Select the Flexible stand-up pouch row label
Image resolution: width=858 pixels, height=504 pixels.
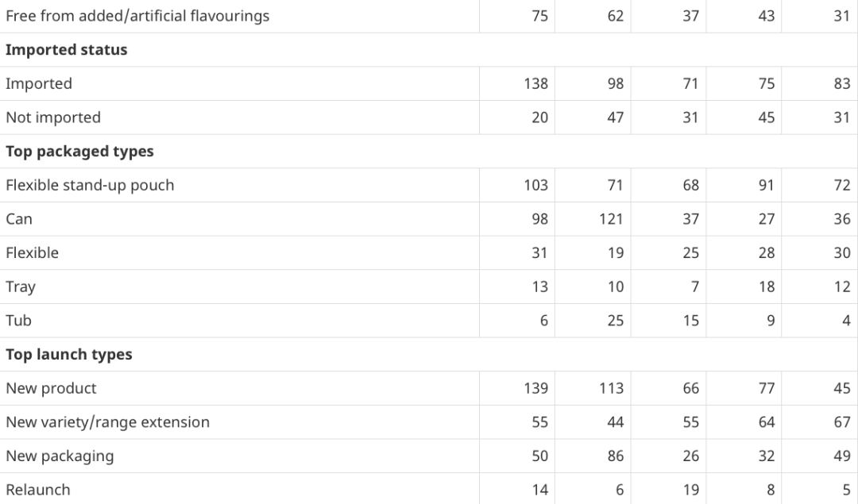(x=90, y=185)
